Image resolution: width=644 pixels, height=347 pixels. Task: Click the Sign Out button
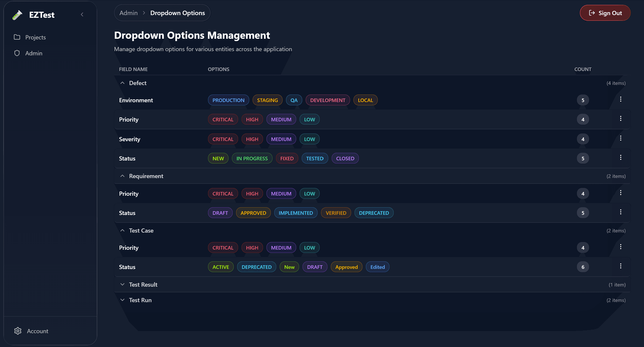pos(605,13)
